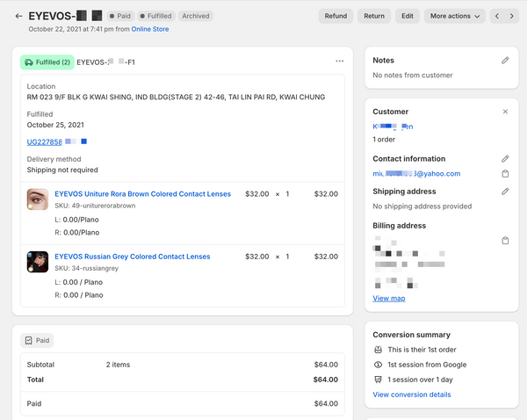Image resolution: width=527 pixels, height=420 pixels.
Task: Click the yahoo.com customer email link
Action: pyautogui.click(x=416, y=173)
